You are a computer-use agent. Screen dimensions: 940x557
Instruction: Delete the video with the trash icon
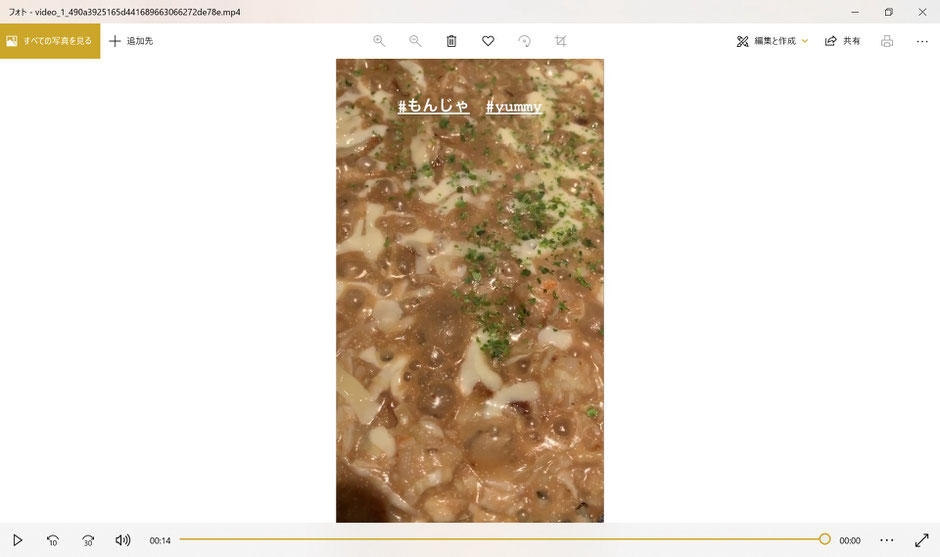coord(451,41)
